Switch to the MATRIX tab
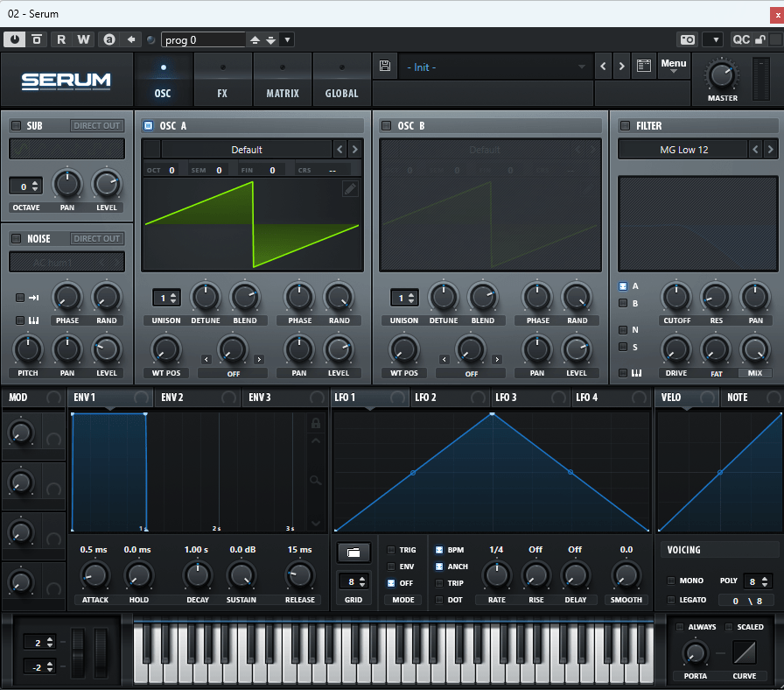The height and width of the screenshot is (690, 784). click(283, 80)
